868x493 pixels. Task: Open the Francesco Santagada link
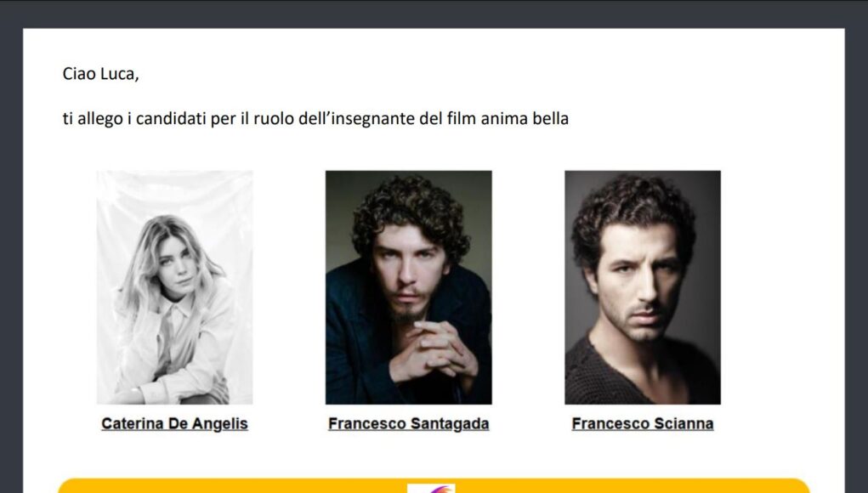tap(409, 423)
